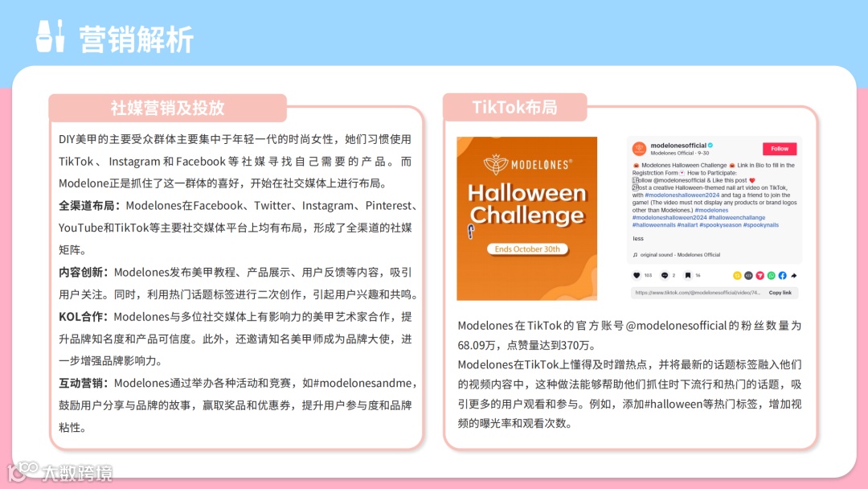Open more share options arrow icon
Image resolution: width=868 pixels, height=489 pixels.
click(x=794, y=275)
